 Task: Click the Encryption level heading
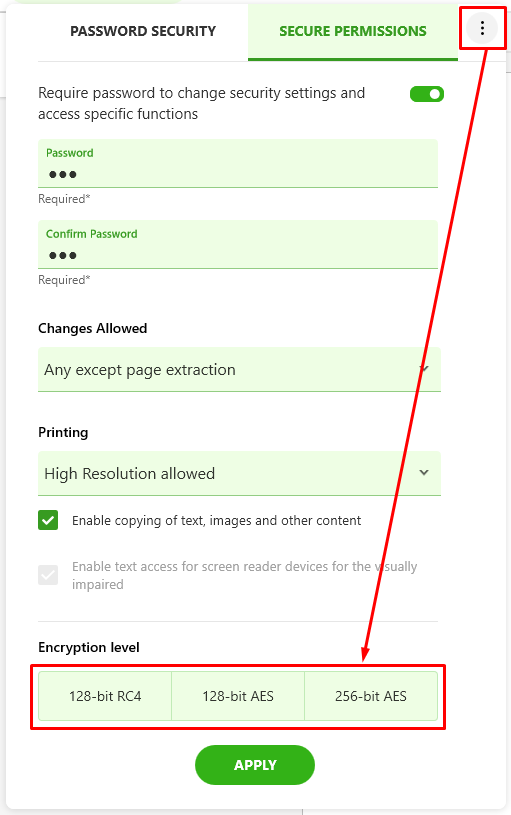pyautogui.click(x=89, y=647)
